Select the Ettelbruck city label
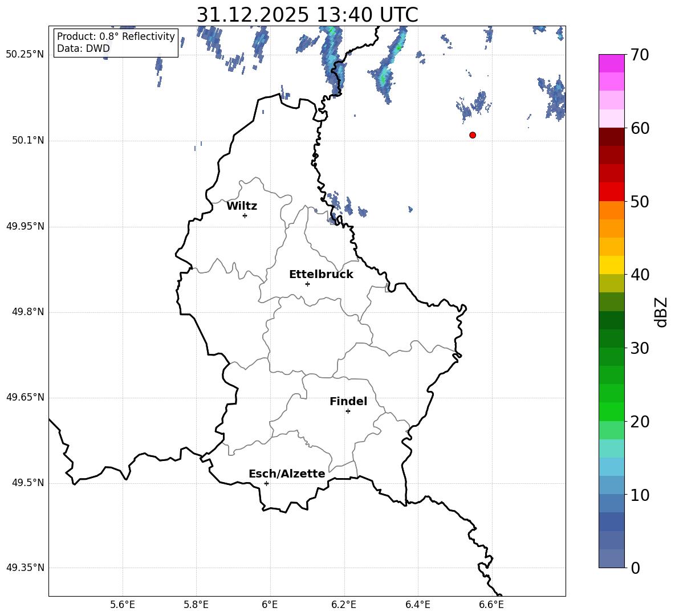This screenshot has width=675, height=616. tap(321, 275)
